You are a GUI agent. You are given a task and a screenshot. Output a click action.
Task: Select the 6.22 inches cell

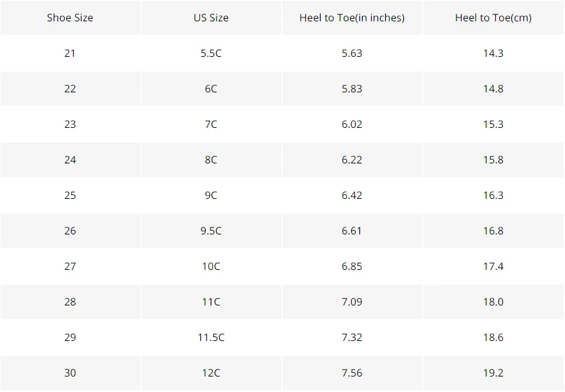point(352,160)
